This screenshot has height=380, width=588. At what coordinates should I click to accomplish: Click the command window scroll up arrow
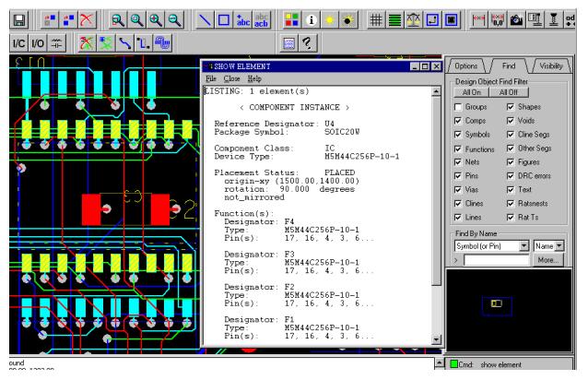439,362
